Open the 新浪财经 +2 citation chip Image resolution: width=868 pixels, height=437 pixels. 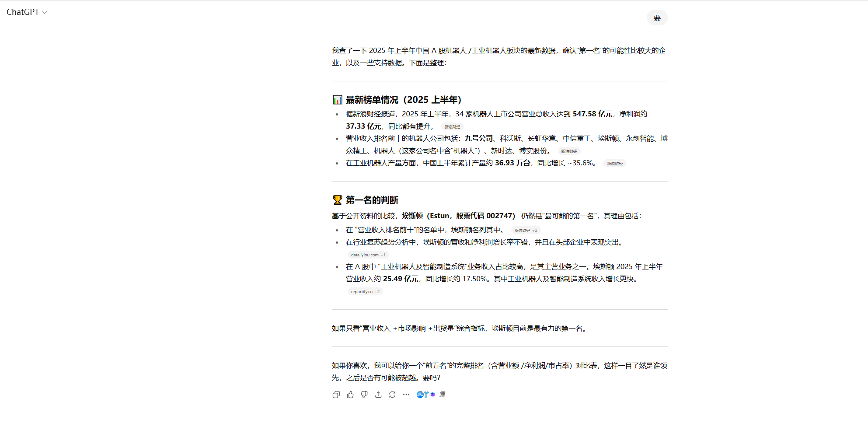click(526, 231)
